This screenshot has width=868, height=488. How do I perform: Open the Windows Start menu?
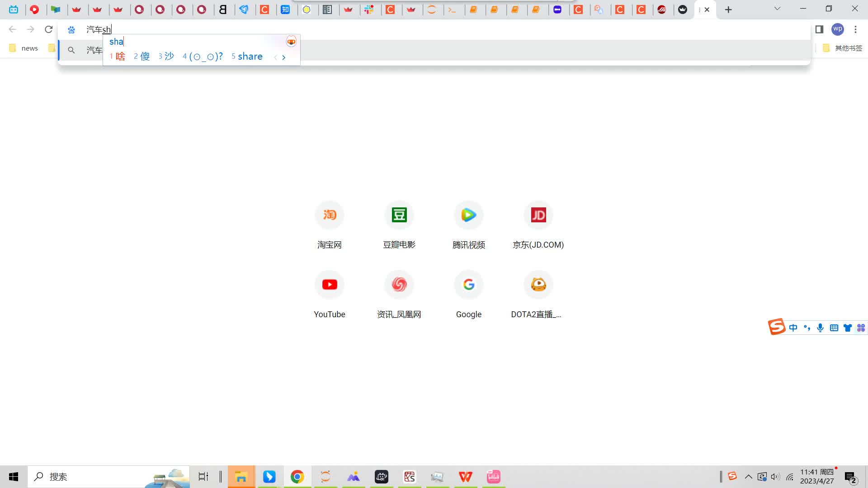(x=14, y=477)
